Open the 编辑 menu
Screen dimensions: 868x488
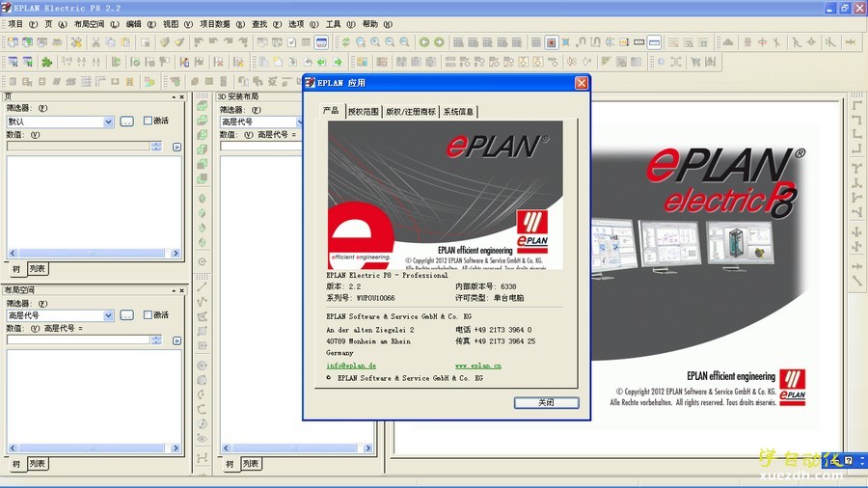pyautogui.click(x=141, y=24)
